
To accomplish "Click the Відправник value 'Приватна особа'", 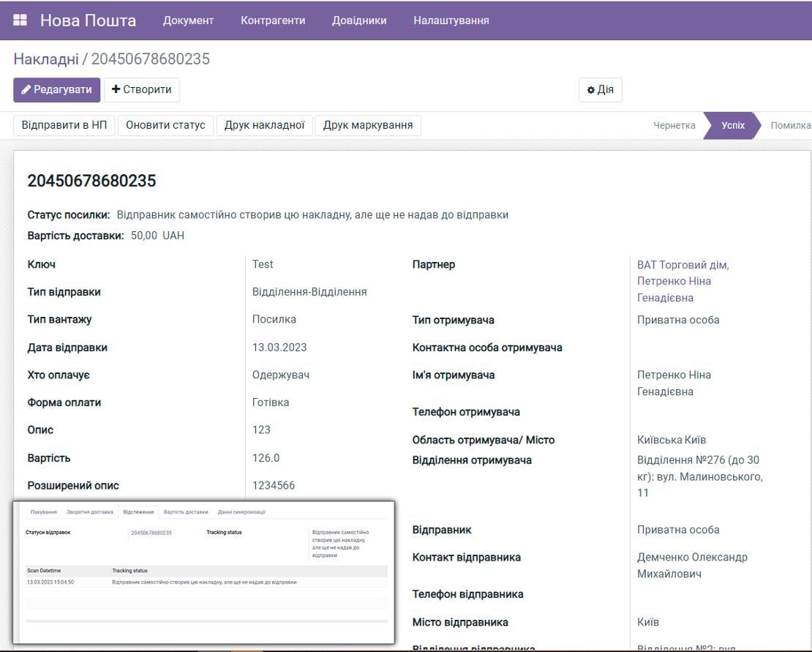I will pyautogui.click(x=678, y=530).
